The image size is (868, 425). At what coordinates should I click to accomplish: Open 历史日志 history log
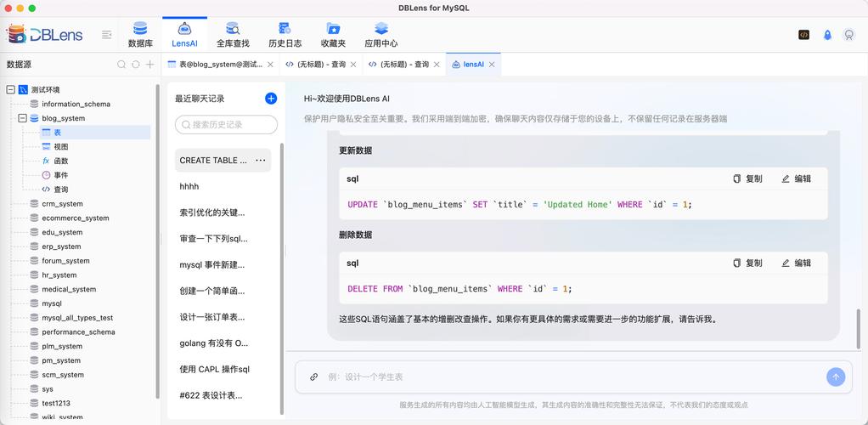click(x=285, y=34)
